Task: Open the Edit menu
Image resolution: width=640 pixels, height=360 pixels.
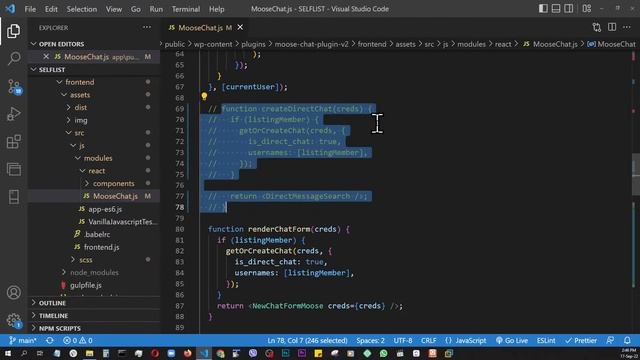Action: coord(51,9)
